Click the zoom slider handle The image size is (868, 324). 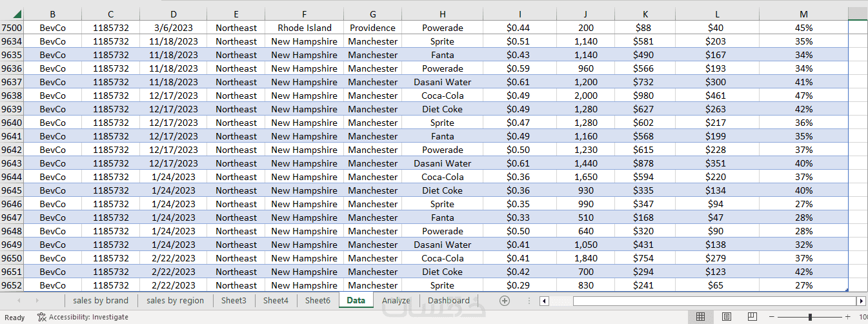click(810, 317)
